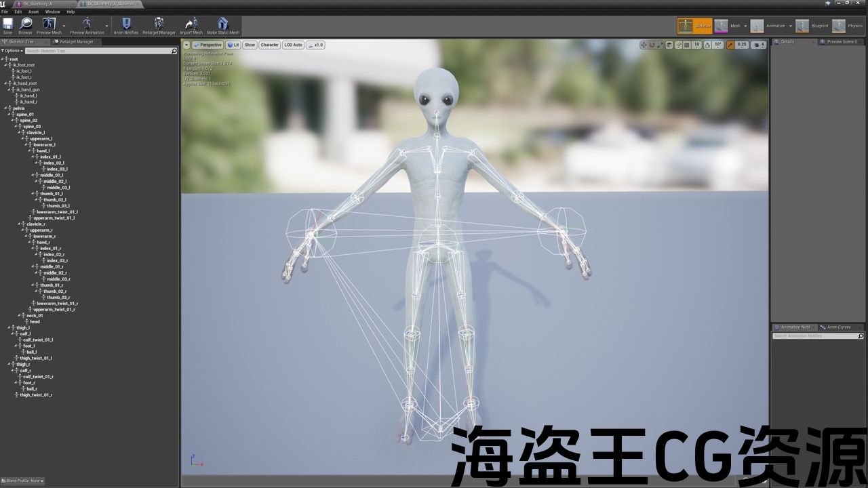The width and height of the screenshot is (868, 488).
Task: Click the Character viewport button
Action: coord(269,45)
